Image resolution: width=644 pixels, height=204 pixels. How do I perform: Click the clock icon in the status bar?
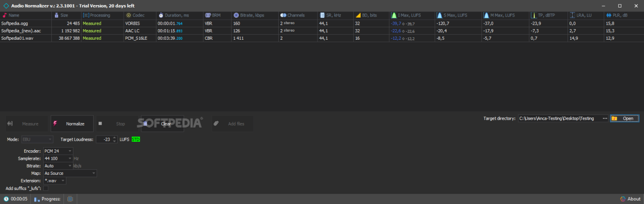click(x=6, y=199)
